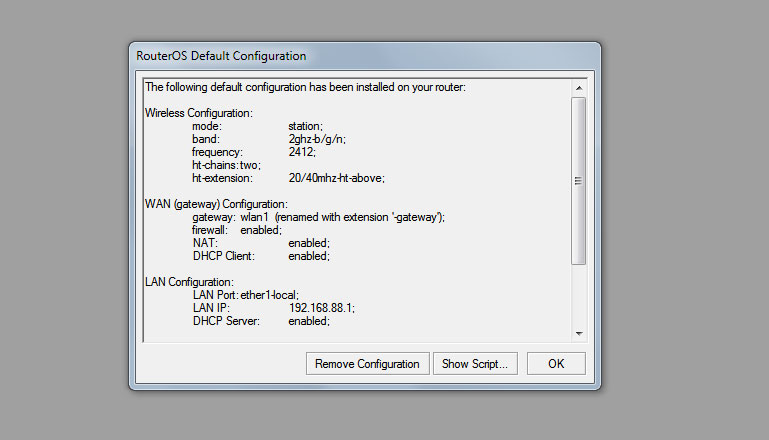Click the DHCP Server enabled value
Image resolution: width=769 pixels, height=440 pixels.
pos(308,321)
